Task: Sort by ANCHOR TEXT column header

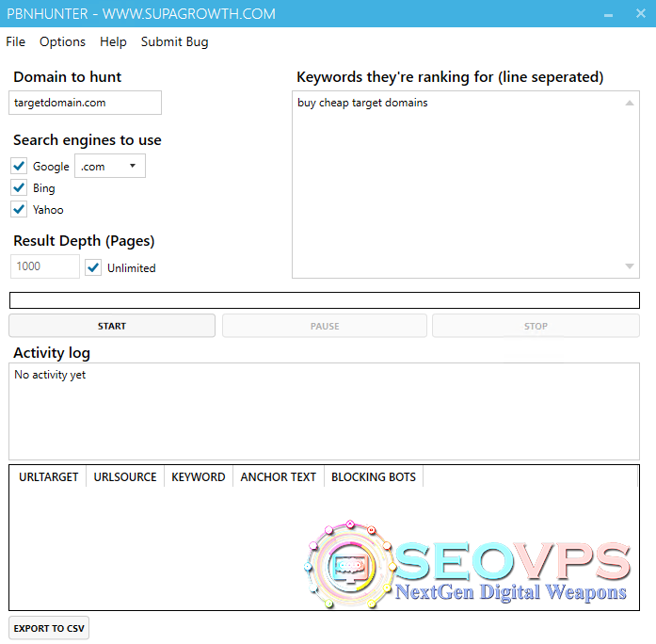Action: [x=279, y=476]
